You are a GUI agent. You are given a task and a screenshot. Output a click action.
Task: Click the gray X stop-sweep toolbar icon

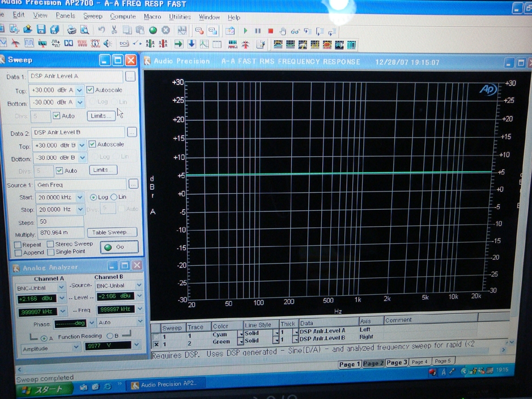(165, 30)
